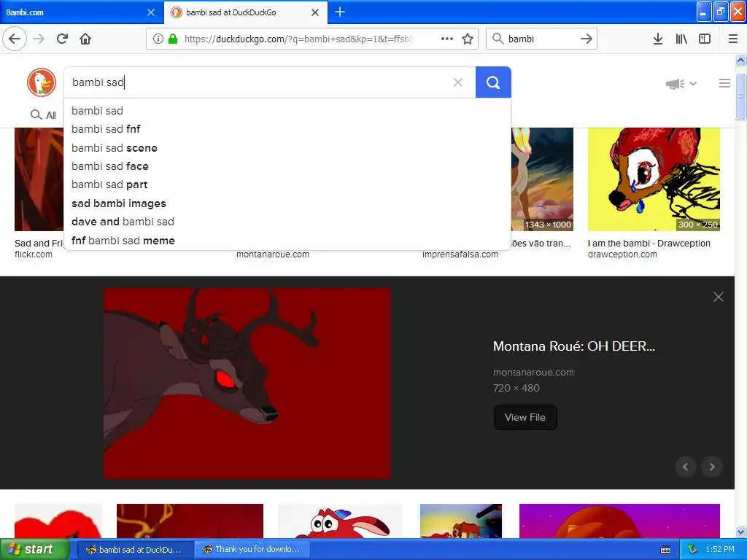Open page actions three-dot menu
Image resolution: width=747 pixels, height=560 pixels.
(x=447, y=39)
